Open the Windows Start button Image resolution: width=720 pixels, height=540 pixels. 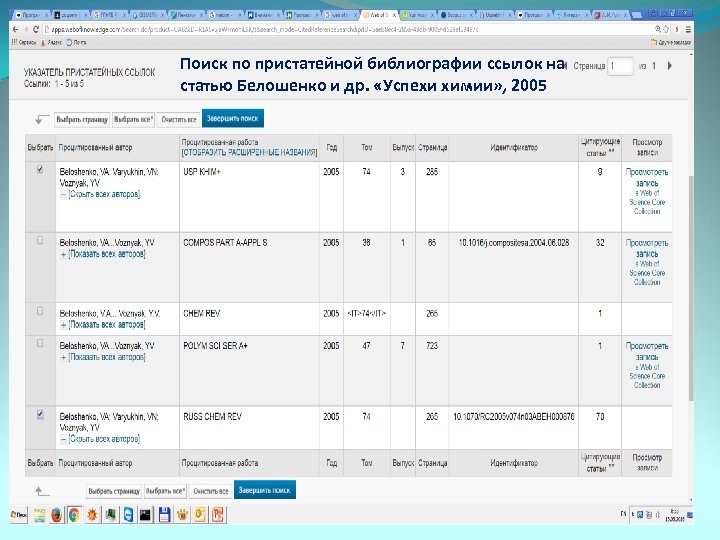19,515
